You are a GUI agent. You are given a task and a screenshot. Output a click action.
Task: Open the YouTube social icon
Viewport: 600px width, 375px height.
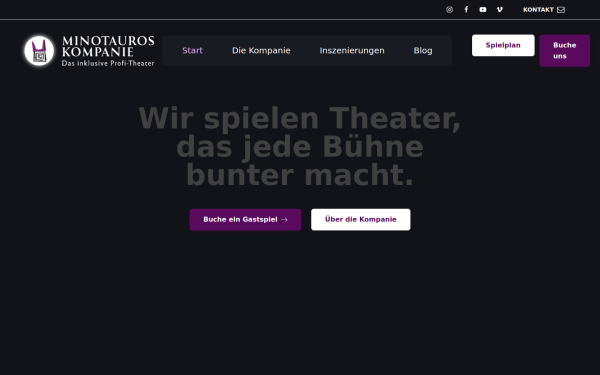tap(483, 10)
